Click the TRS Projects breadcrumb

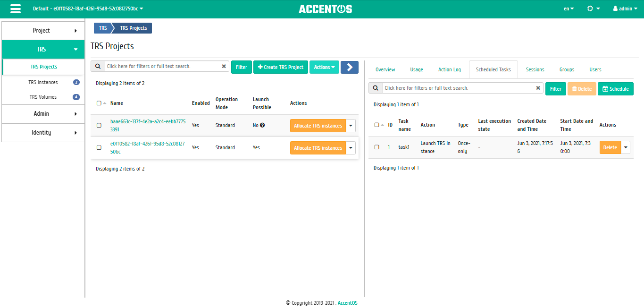coord(133,28)
